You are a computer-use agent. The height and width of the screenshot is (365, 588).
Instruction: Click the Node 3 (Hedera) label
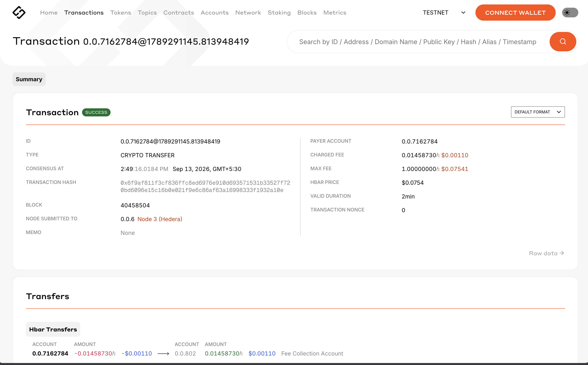click(x=160, y=219)
